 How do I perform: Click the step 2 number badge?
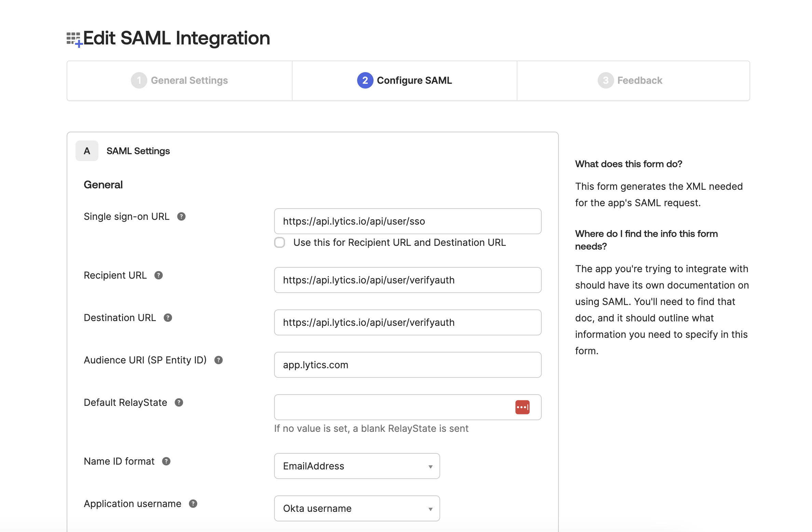pyautogui.click(x=365, y=80)
